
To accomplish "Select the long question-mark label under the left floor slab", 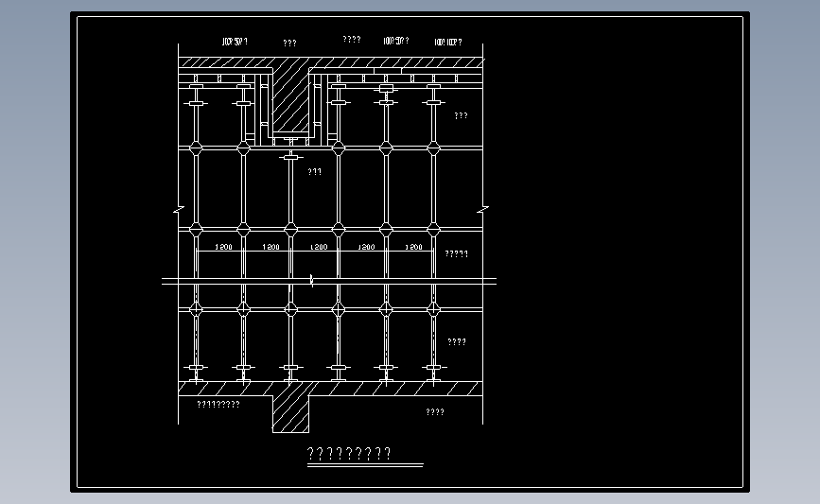I will pyautogui.click(x=218, y=404).
